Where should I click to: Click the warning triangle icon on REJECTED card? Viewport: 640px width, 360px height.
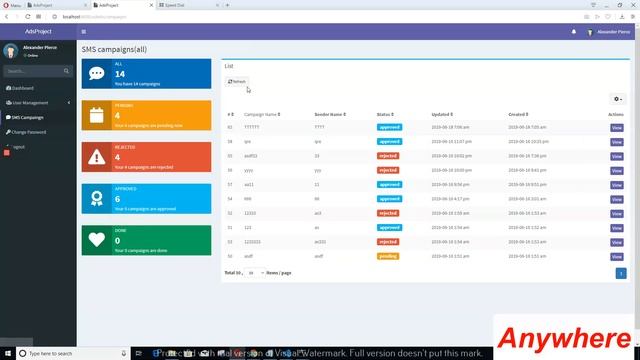pos(97,157)
